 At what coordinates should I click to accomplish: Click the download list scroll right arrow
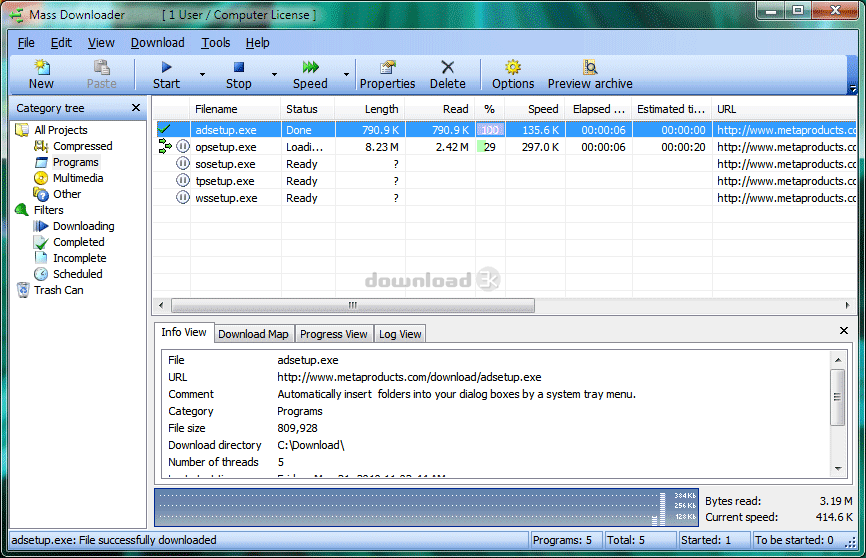[x=848, y=305]
